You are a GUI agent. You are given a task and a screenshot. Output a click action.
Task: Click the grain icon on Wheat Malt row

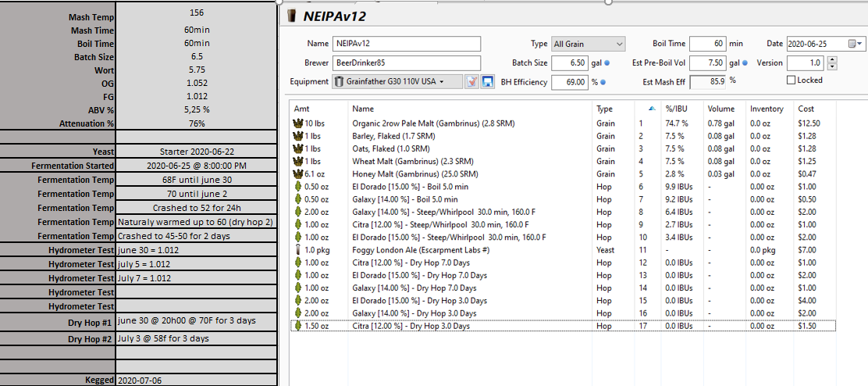pos(298,161)
